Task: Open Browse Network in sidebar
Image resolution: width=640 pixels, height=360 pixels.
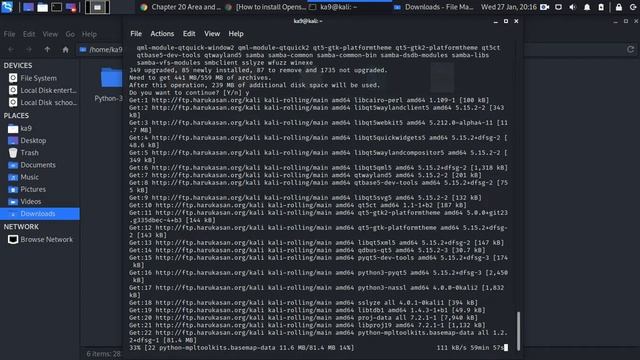Action: point(40,240)
